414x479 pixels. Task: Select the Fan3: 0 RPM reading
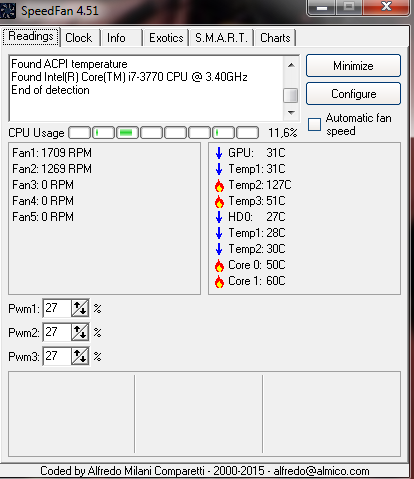pyautogui.click(x=43, y=185)
